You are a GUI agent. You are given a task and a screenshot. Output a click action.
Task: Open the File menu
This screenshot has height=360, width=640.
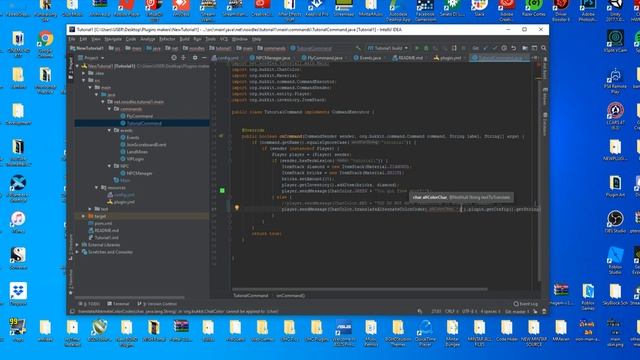pyautogui.click(x=72, y=39)
